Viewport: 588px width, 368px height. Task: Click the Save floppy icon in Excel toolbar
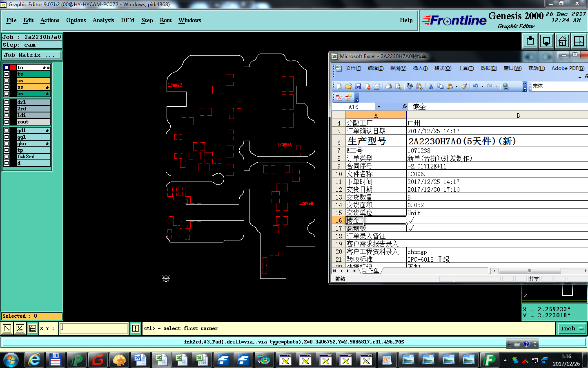tap(358, 86)
